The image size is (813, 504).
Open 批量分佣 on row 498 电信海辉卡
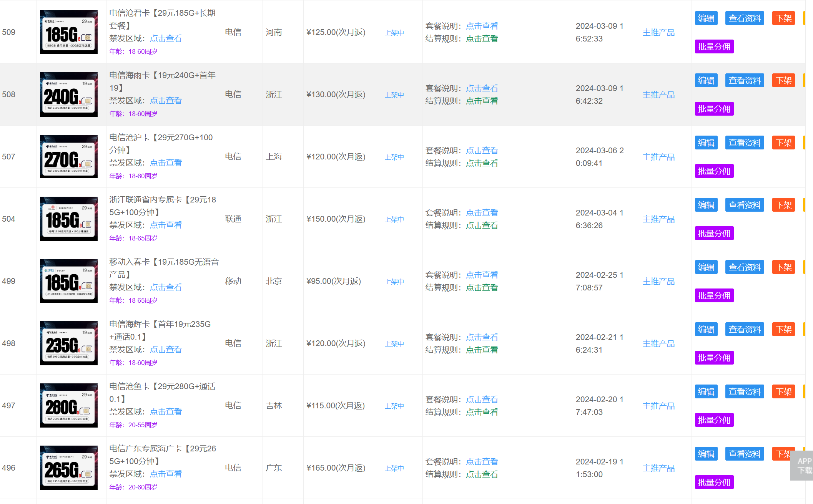point(714,358)
